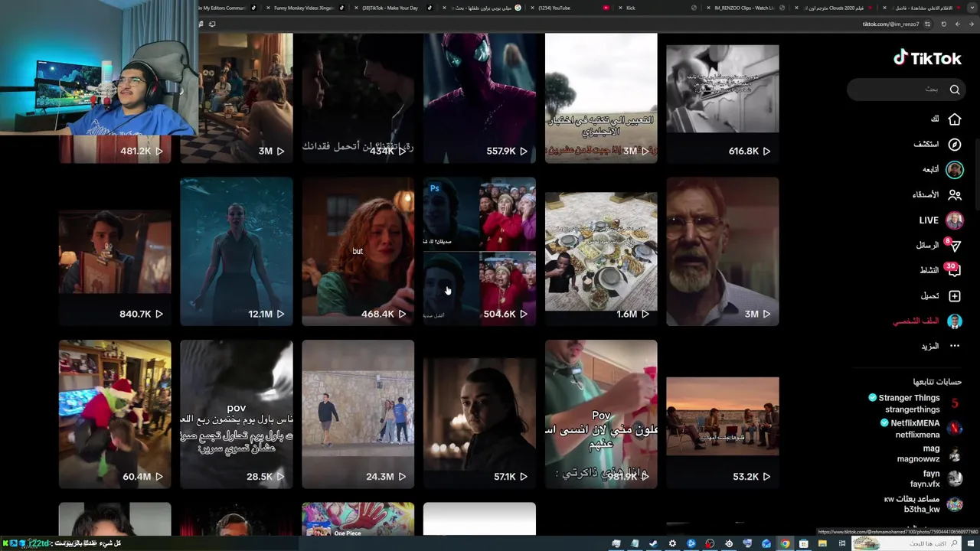980x551 pixels.
Task: Open the Friends icon
Action: [x=955, y=195]
